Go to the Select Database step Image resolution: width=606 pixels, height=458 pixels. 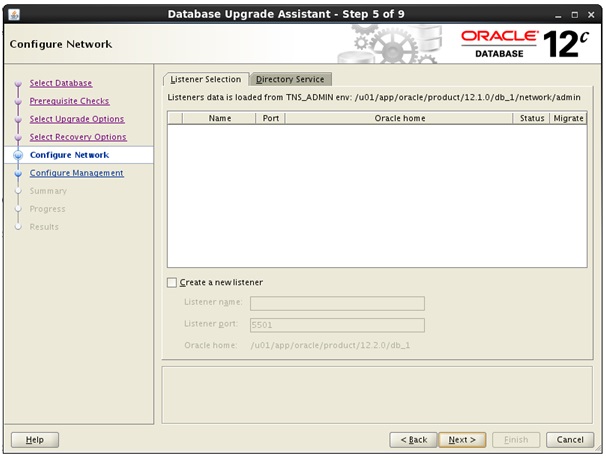coord(61,83)
